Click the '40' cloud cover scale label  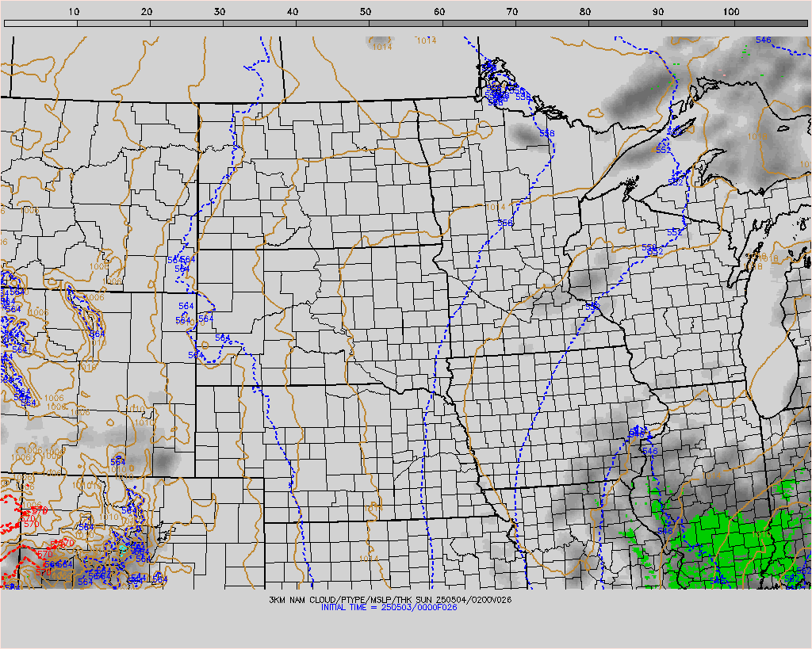point(293,11)
